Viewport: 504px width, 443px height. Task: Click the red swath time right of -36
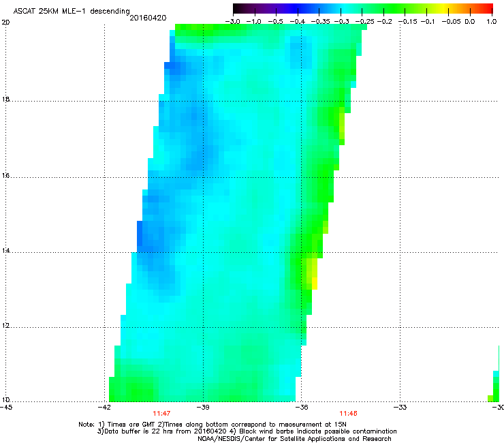tap(349, 414)
